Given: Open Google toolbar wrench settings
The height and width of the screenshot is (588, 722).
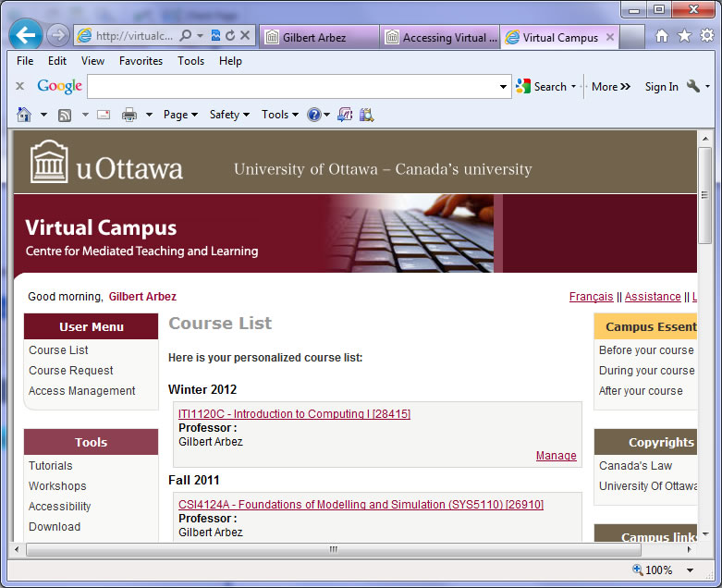Looking at the screenshot, I should [x=693, y=86].
